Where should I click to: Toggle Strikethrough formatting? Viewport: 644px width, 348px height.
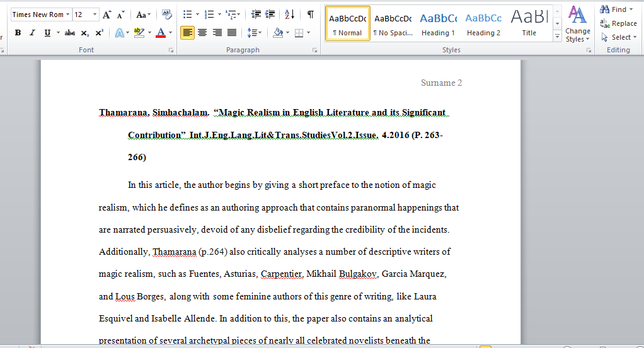click(70, 33)
